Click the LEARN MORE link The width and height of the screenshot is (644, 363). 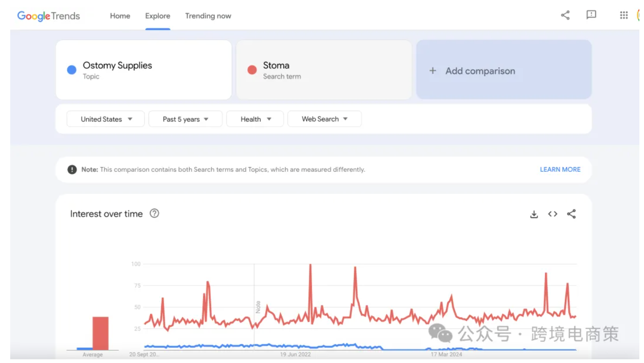560,169
